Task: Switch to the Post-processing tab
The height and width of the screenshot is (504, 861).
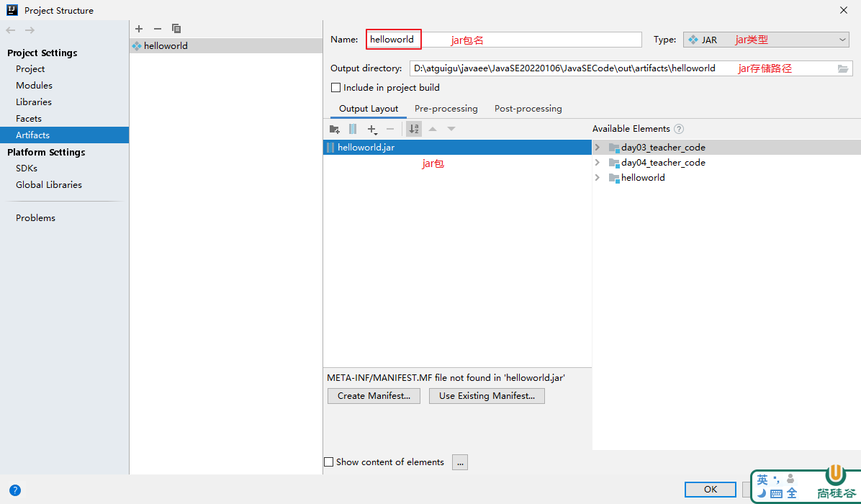Action: (x=528, y=109)
